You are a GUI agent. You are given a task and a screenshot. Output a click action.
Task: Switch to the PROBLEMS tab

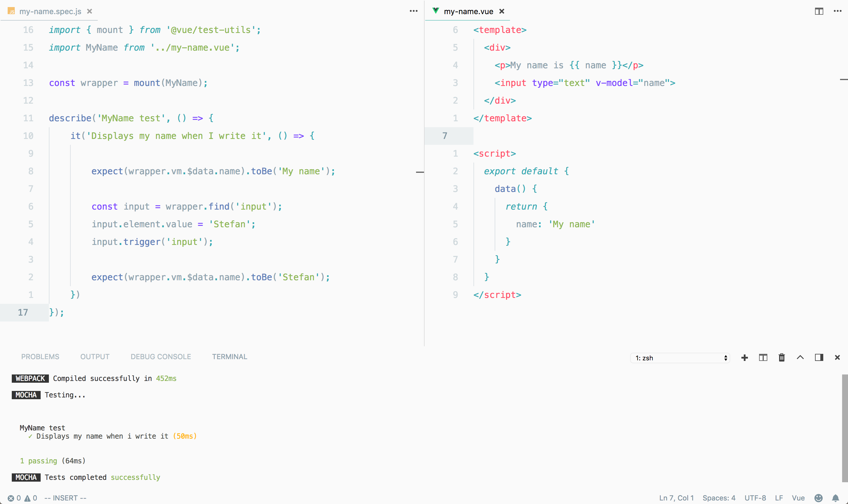[40, 357]
